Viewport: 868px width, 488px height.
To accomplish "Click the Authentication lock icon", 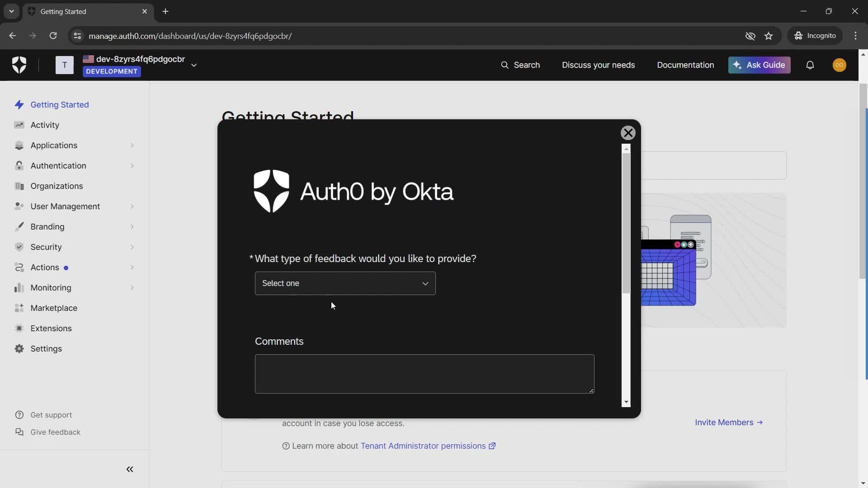I will pyautogui.click(x=19, y=166).
